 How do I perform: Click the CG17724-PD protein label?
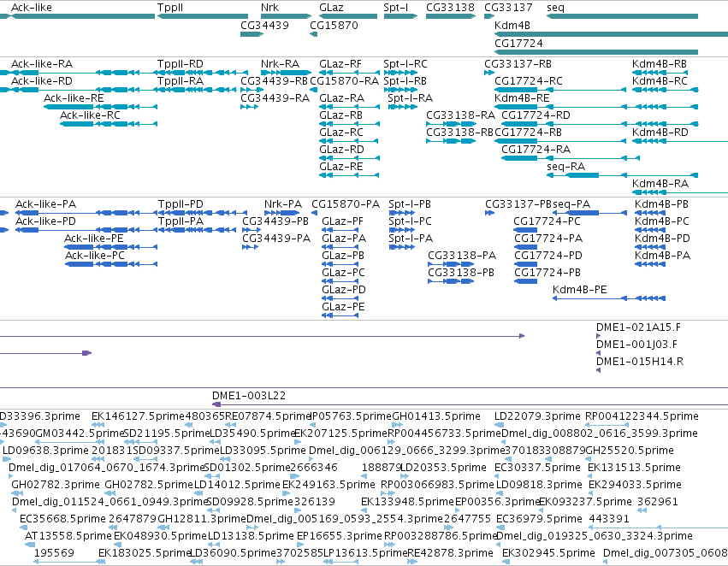(x=547, y=256)
